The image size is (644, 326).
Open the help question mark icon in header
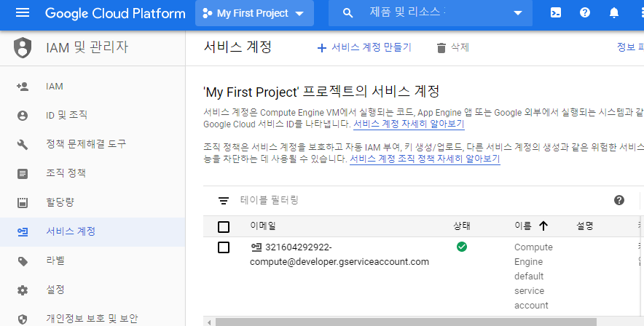point(585,12)
